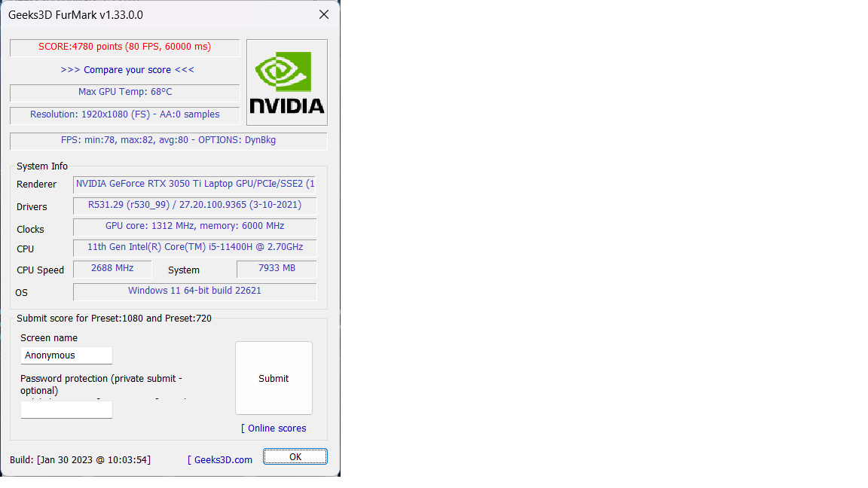Select the CPU model name field
The height and width of the screenshot is (488, 868).
tap(194, 247)
